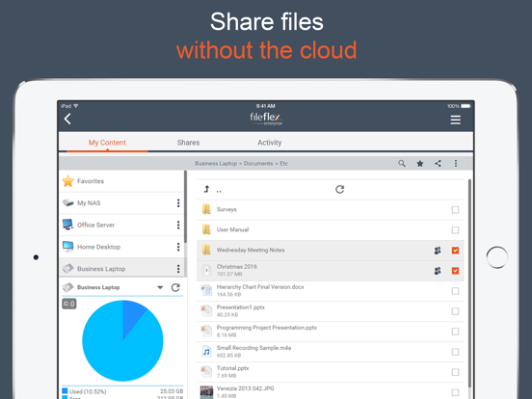The width and height of the screenshot is (532, 399).
Task: Tap the back arrow in header
Action: (67, 120)
